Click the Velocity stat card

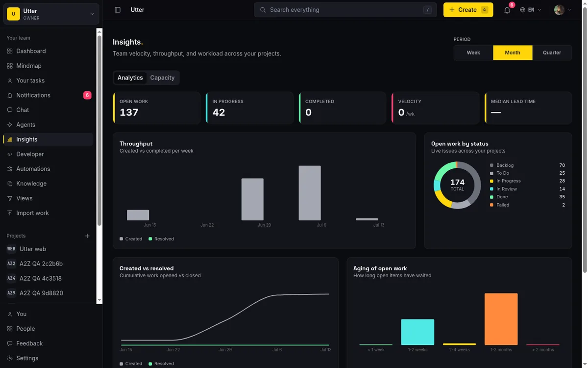(435, 108)
